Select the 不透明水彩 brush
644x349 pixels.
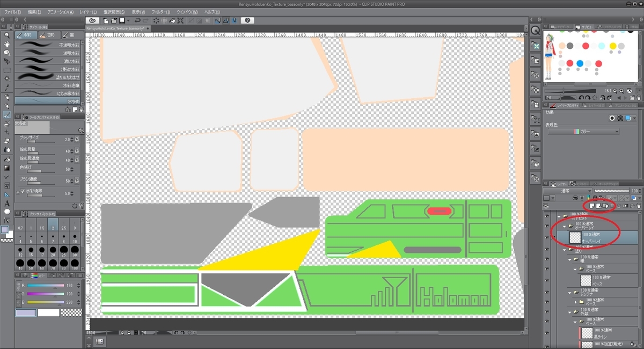point(47,45)
